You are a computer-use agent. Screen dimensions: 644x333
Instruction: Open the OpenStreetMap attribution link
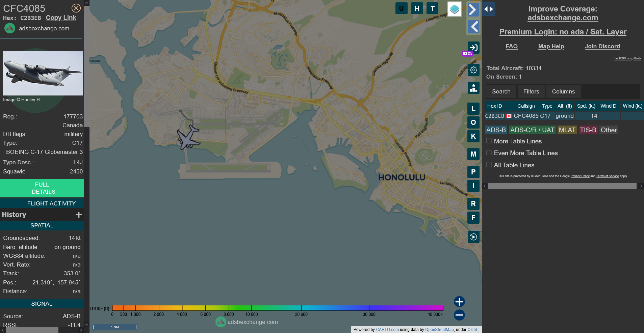[x=439, y=330]
